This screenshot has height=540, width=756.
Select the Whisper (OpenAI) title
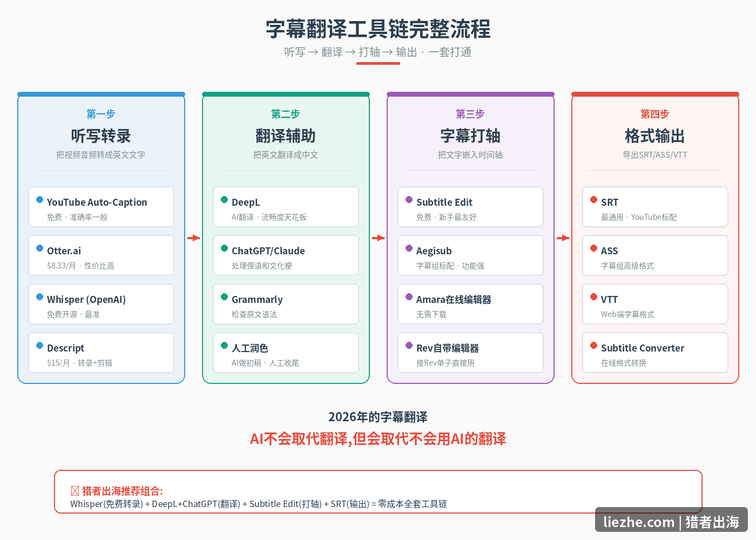(x=86, y=299)
